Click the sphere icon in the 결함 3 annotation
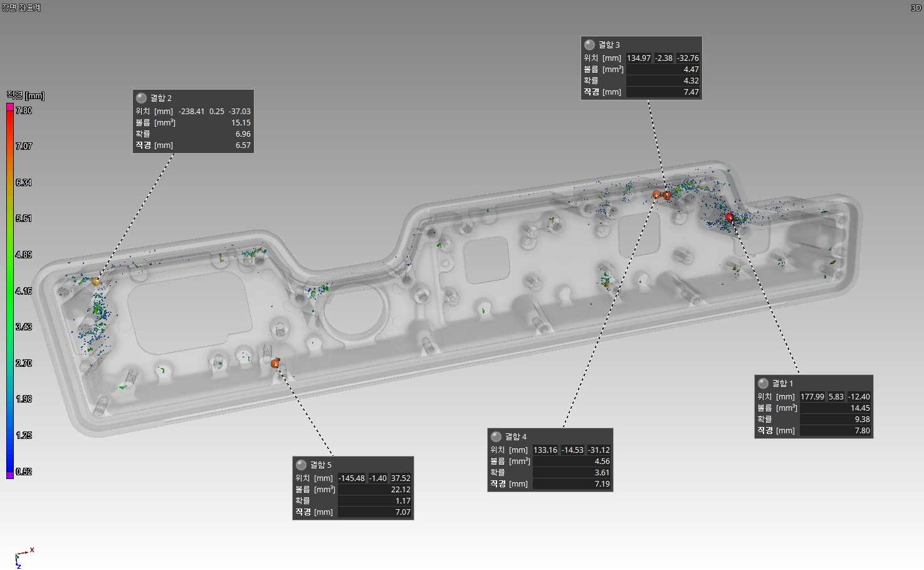The width and height of the screenshot is (924, 570). point(589,45)
